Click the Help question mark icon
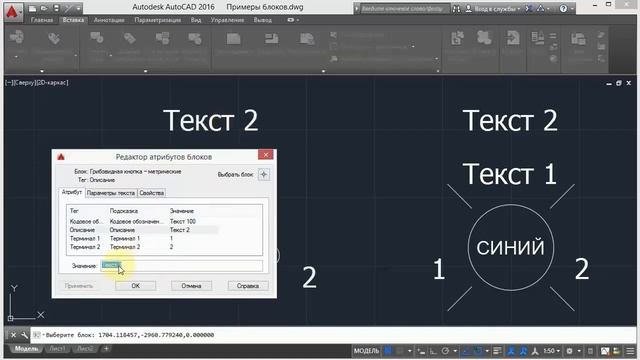Screen dimensions: 640x360 (563, 8)
